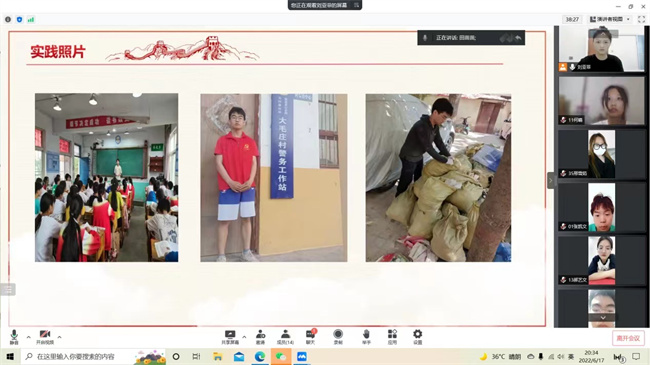Image resolution: width=650 pixels, height=365 pixels.
Task: Expand microphone options arrow
Action: [28, 337]
